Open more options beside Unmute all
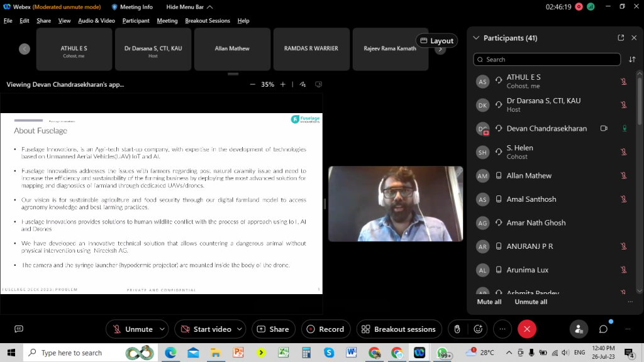This screenshot has height=362, width=644. tap(630, 302)
